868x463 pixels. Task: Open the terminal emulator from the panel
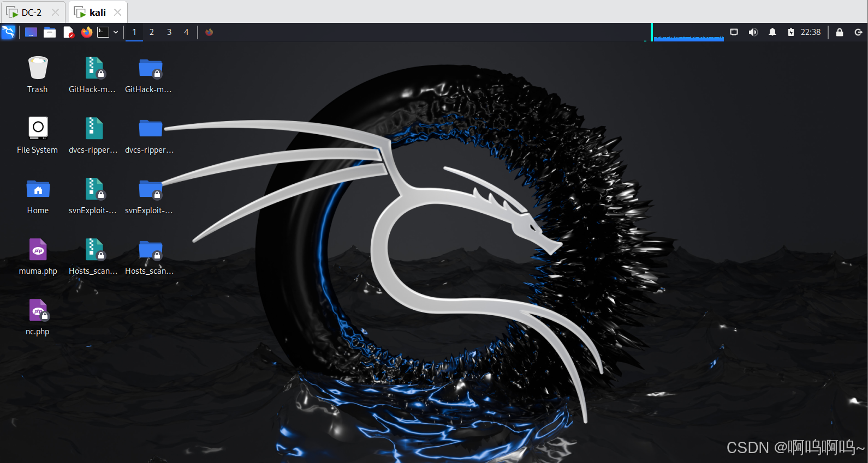tap(103, 32)
